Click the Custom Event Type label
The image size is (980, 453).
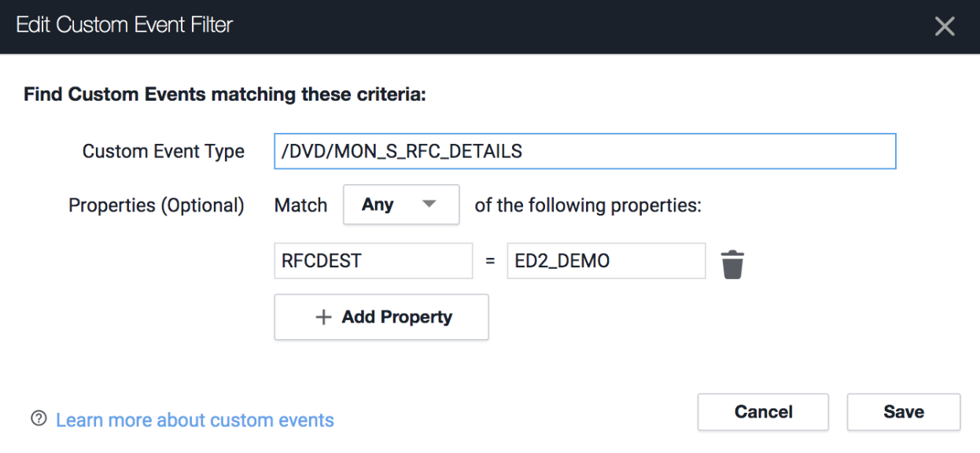[x=163, y=151]
